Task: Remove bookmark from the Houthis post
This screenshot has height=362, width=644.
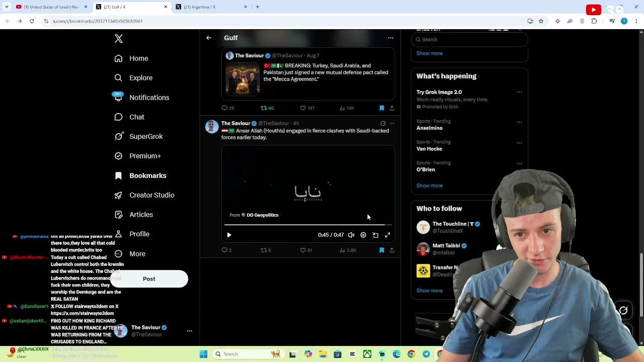Action: [x=381, y=250]
